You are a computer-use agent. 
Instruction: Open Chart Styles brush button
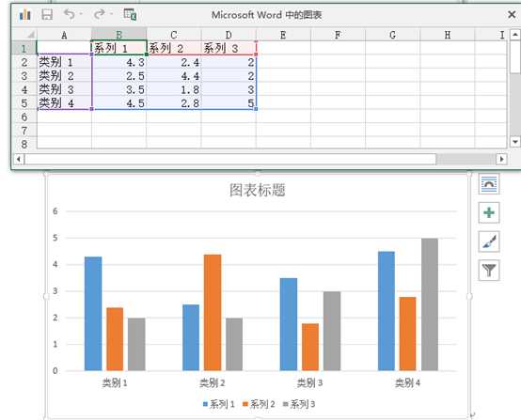point(489,241)
